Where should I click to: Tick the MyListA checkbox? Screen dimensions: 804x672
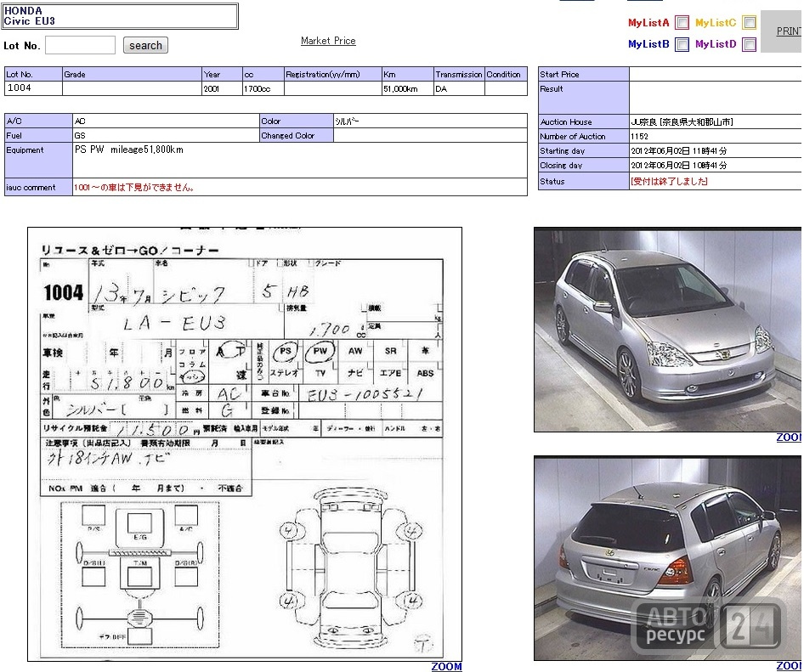tap(682, 23)
